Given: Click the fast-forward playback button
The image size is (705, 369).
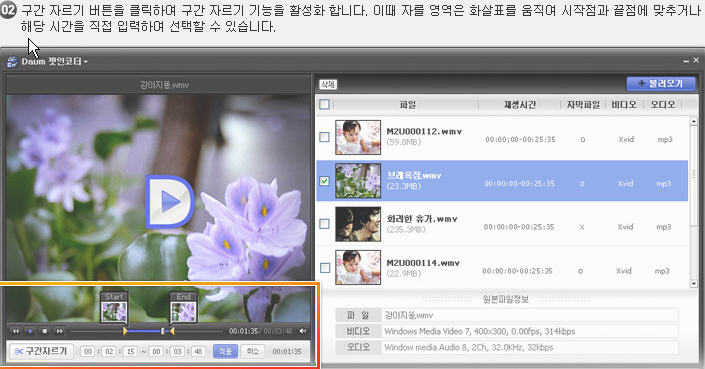Looking at the screenshot, I should click(x=59, y=331).
